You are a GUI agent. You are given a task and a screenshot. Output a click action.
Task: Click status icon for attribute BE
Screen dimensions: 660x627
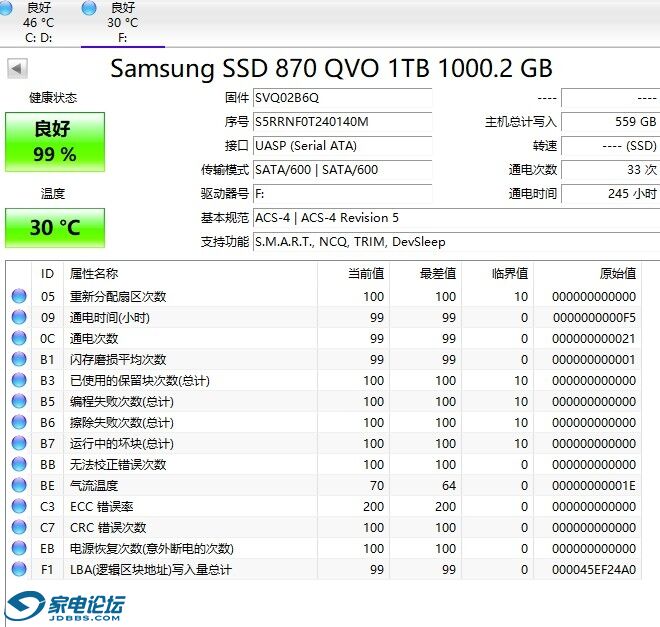click(x=19, y=485)
